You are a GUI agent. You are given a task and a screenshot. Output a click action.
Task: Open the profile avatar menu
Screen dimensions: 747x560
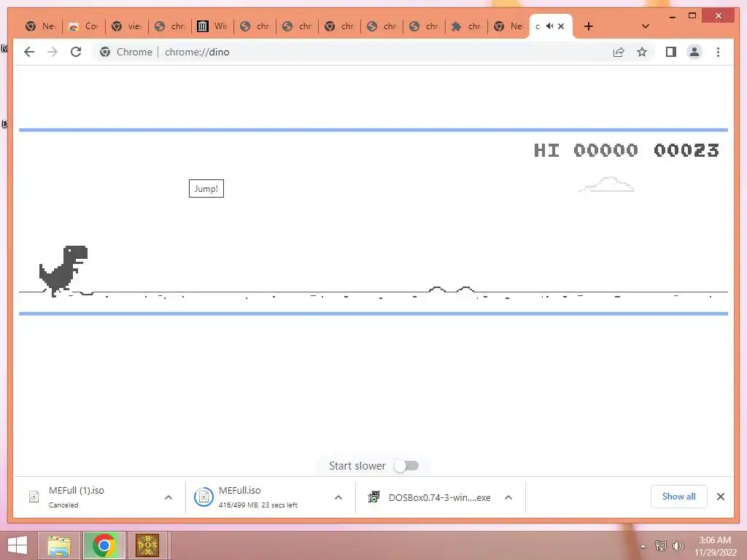694,52
